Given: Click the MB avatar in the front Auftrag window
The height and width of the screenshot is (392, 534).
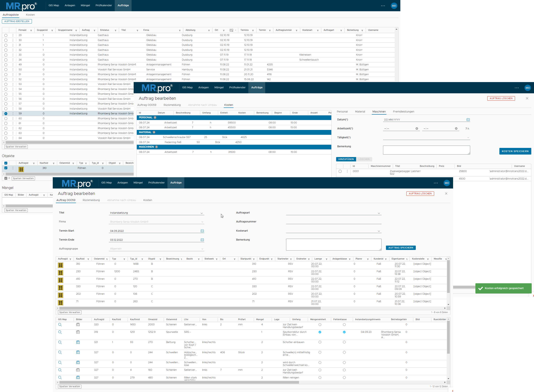Looking at the screenshot, I should pyautogui.click(x=447, y=183).
